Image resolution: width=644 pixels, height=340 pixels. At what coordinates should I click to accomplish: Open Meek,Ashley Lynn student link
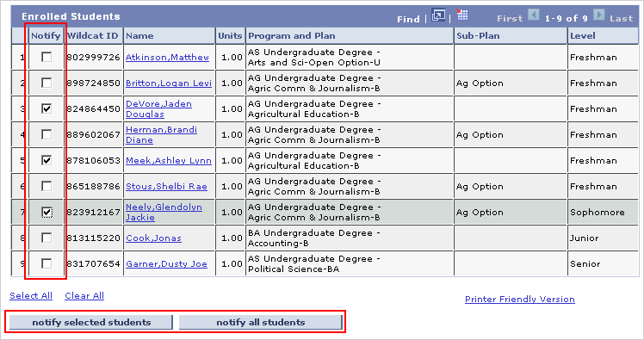(169, 161)
